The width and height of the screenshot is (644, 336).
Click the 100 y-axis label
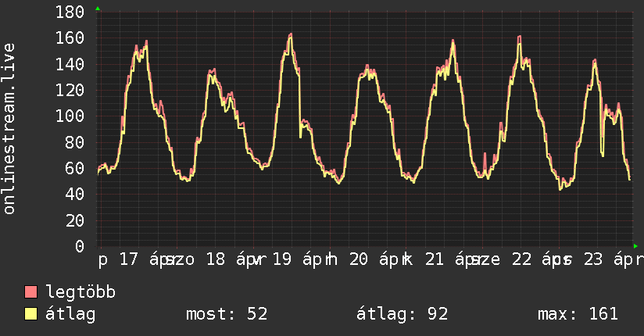(x=70, y=116)
